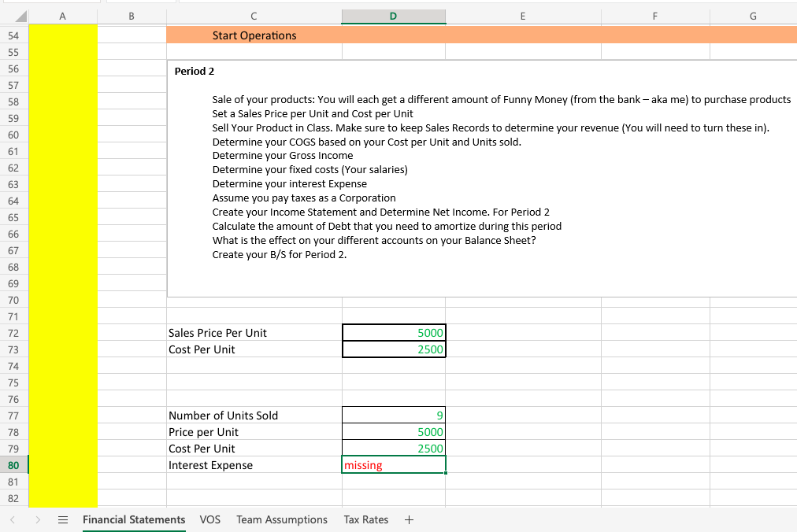797x532 pixels.
Task: Select column D by its header
Action: (x=393, y=15)
